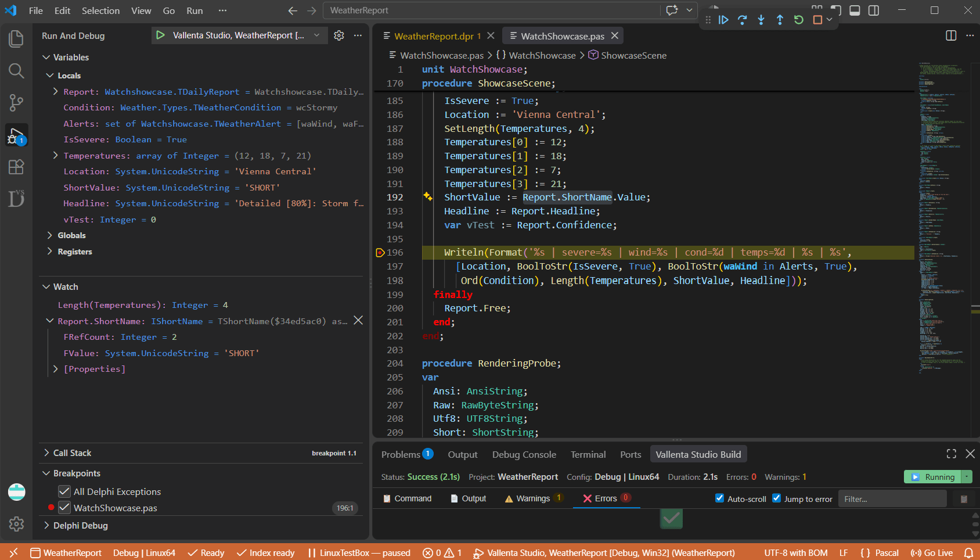Screen dimensions: 980x560
Task: Open the chat dropdown arrow in title bar
Action: click(689, 10)
